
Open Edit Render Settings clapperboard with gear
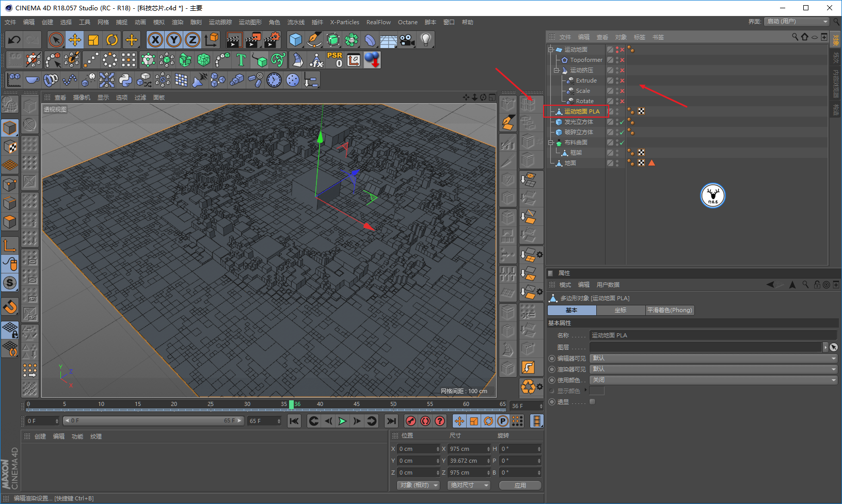(271, 40)
